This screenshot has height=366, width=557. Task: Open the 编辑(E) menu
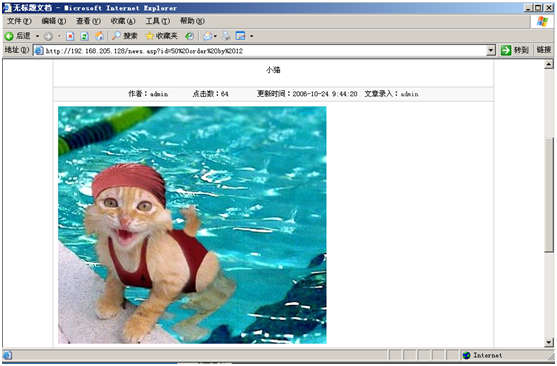(54, 21)
